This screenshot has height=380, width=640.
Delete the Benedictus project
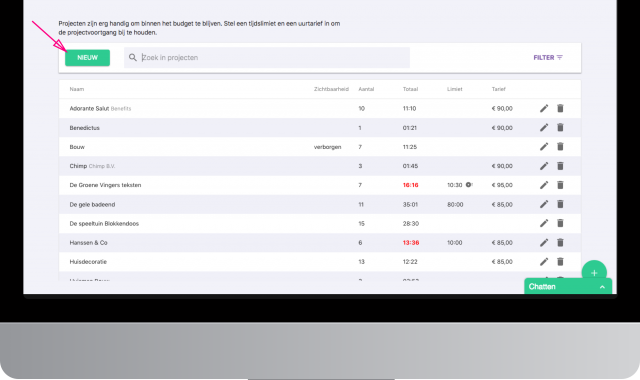pyautogui.click(x=560, y=127)
